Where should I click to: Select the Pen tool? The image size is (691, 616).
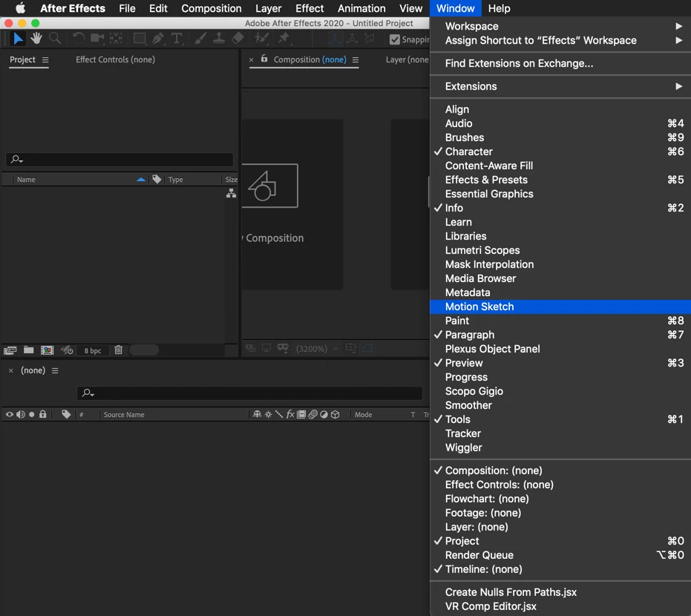point(158,39)
